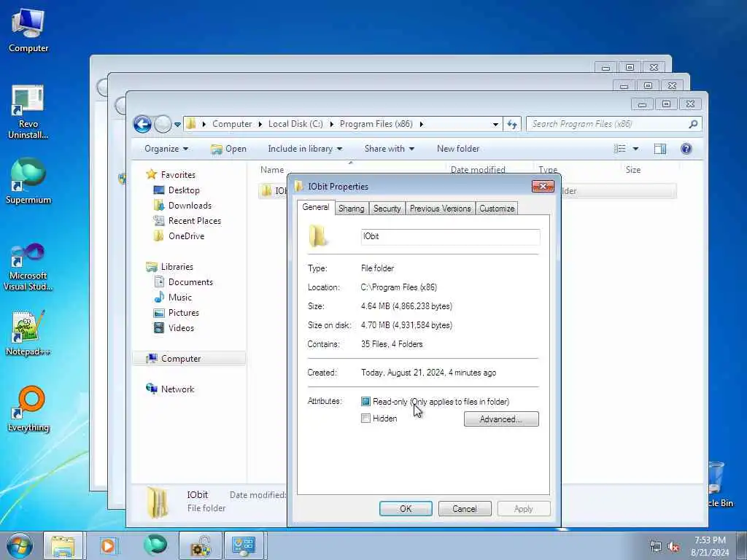Image resolution: width=747 pixels, height=560 pixels.
Task: Expand the arrow after Computer breadcrumb
Action: [260, 124]
